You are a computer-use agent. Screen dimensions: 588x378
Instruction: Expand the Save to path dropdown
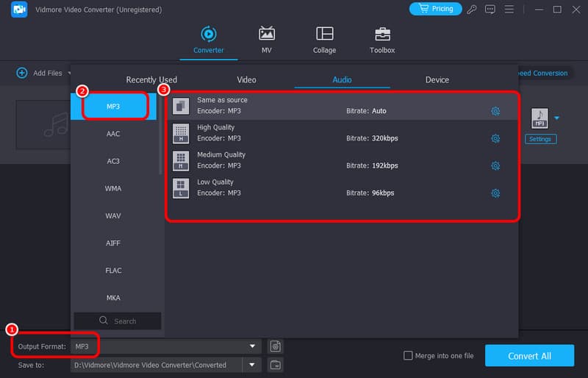[x=254, y=365]
